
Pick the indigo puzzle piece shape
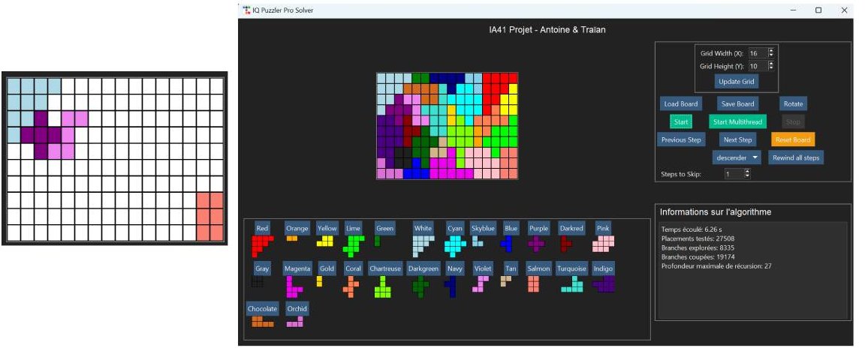(x=604, y=284)
